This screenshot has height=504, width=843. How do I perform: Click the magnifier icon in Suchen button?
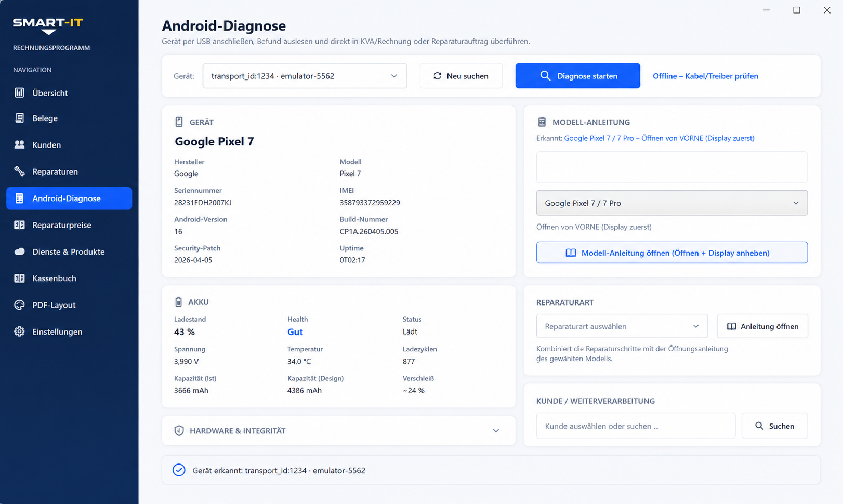pos(759,426)
